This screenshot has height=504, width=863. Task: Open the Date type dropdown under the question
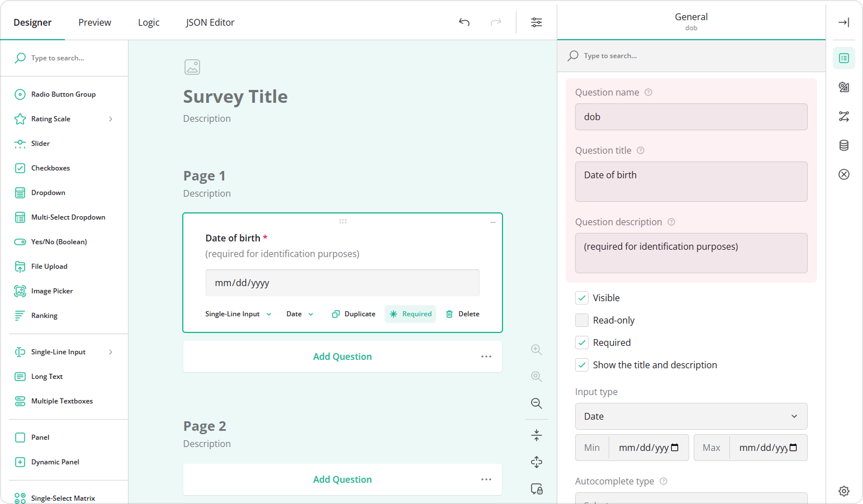coord(298,313)
